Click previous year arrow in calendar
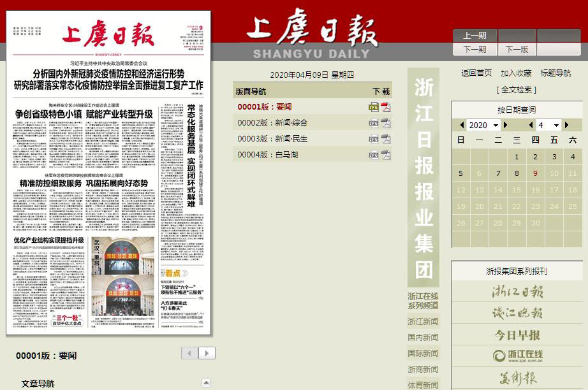This screenshot has width=588, height=390. (x=462, y=126)
